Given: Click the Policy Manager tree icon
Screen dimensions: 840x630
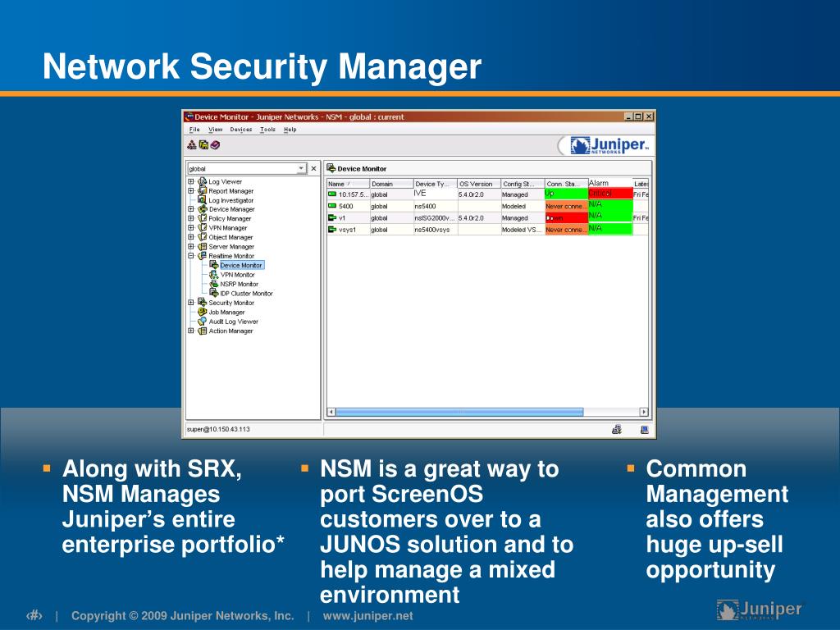Looking at the screenshot, I should (202, 218).
